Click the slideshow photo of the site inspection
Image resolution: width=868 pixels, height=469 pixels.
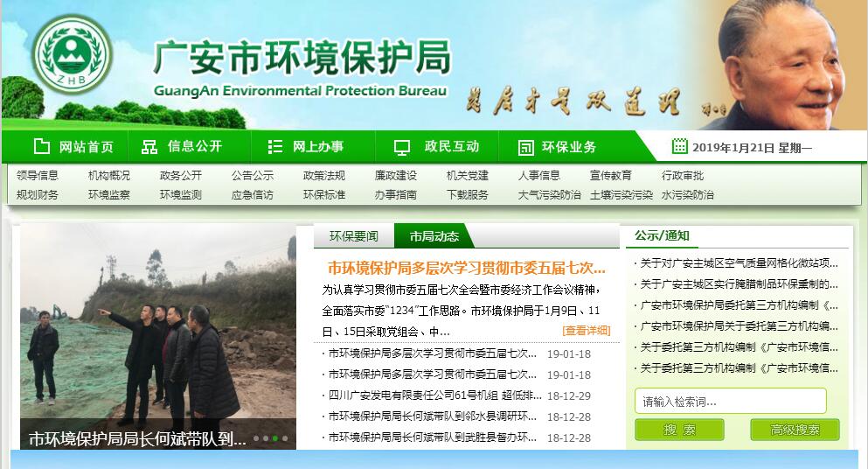coord(157,324)
